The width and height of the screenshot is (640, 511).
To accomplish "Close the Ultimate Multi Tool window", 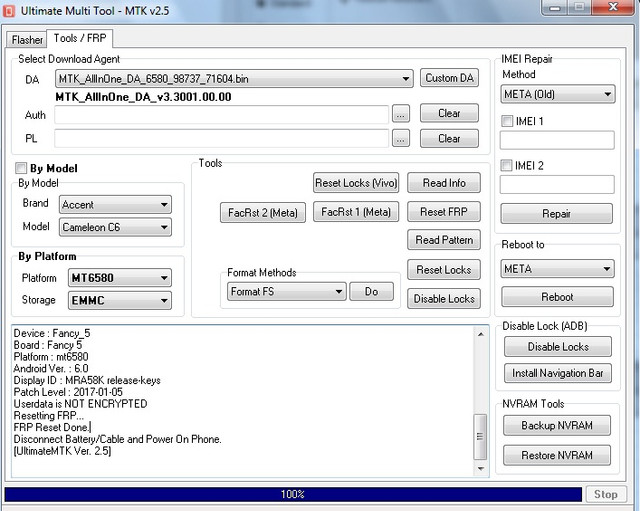I will (613, 7).
